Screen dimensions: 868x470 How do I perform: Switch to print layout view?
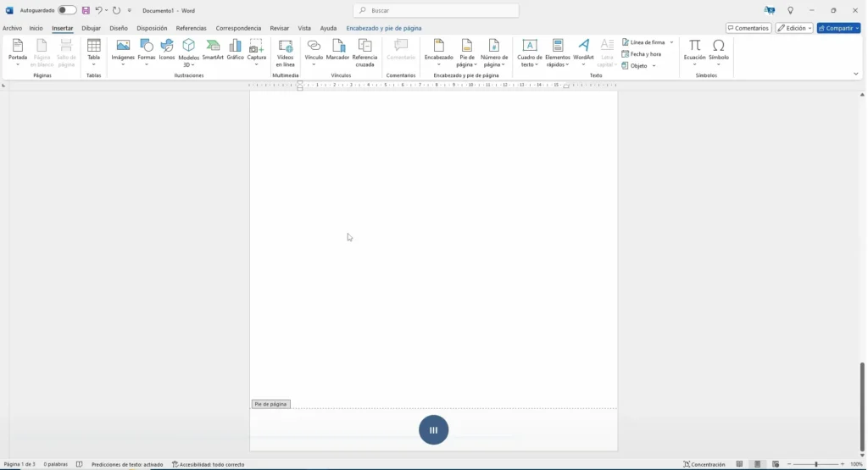pyautogui.click(x=757, y=464)
